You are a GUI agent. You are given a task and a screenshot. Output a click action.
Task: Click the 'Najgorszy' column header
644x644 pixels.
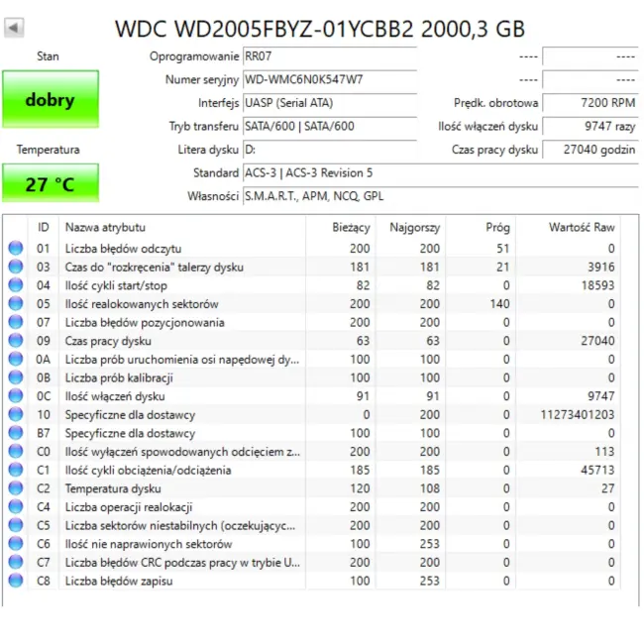410,227
